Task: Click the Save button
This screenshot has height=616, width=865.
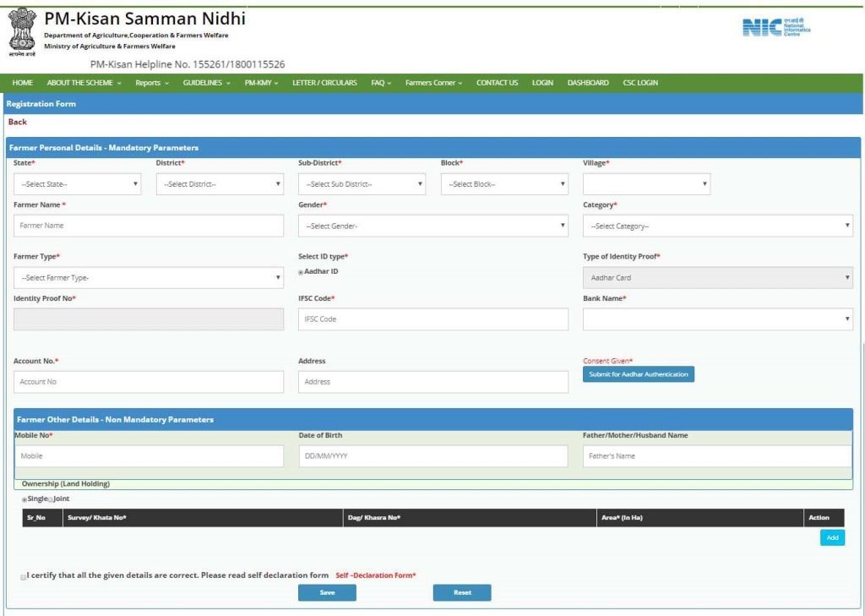Action: 327,592
